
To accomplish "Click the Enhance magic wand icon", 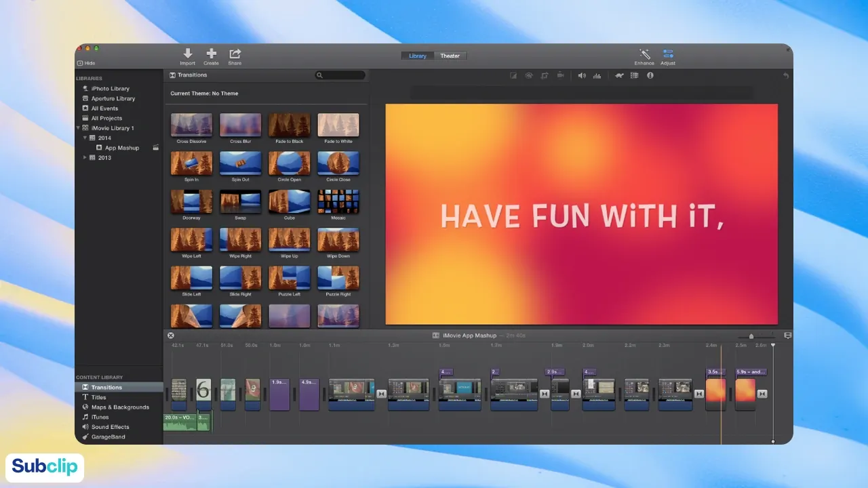I will (644, 54).
